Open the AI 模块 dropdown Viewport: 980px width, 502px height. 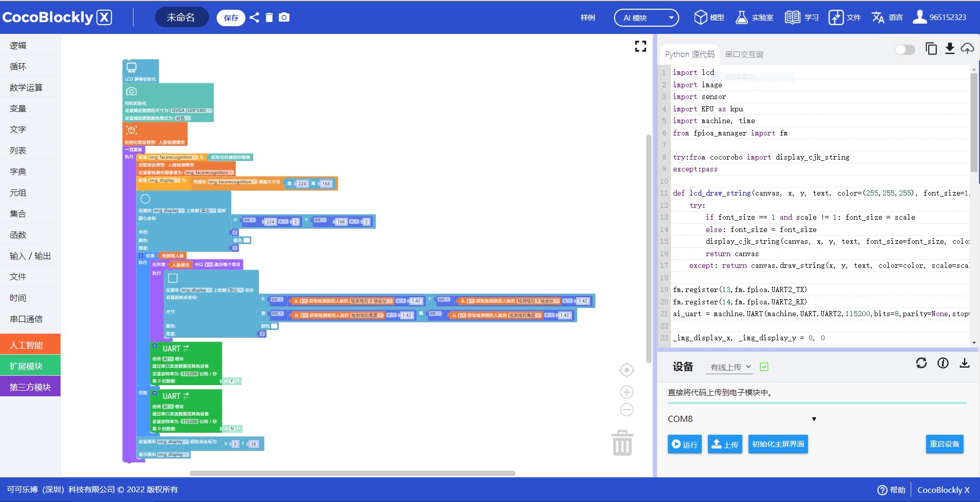tap(646, 18)
